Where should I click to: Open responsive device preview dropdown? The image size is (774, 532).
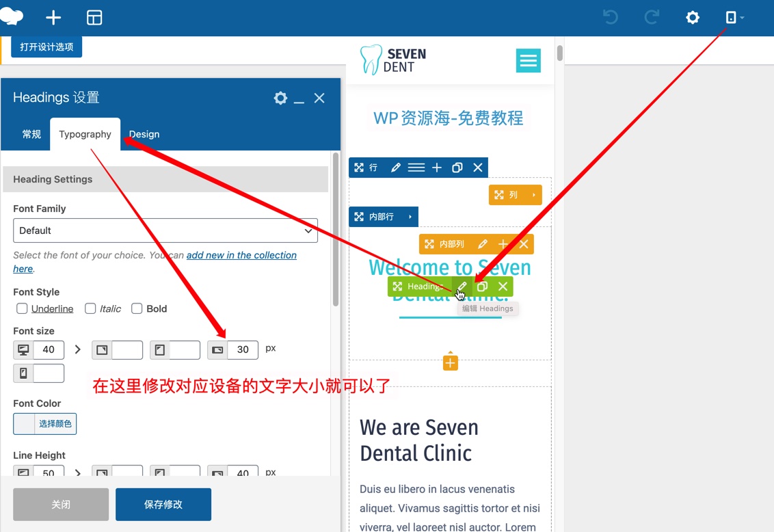[x=734, y=17]
